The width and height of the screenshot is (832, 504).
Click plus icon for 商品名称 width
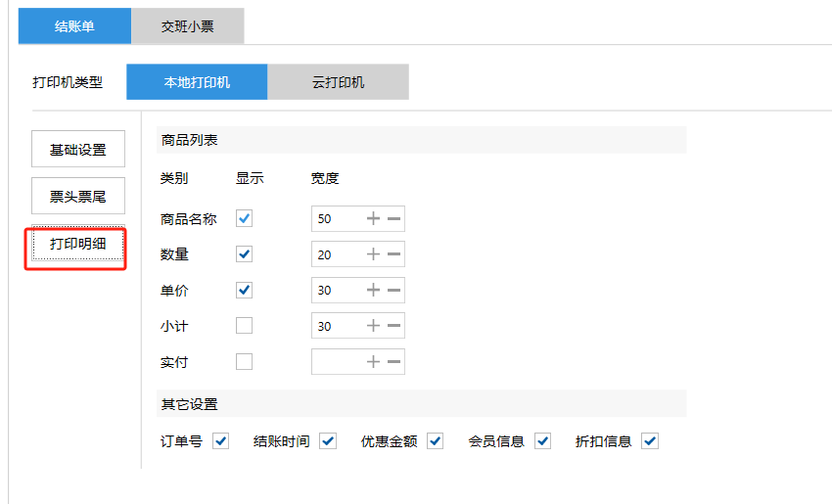point(373,219)
